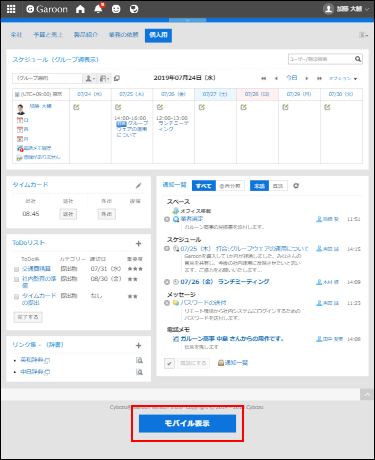
Task: Go to the home portal icon
Action: tap(80, 9)
